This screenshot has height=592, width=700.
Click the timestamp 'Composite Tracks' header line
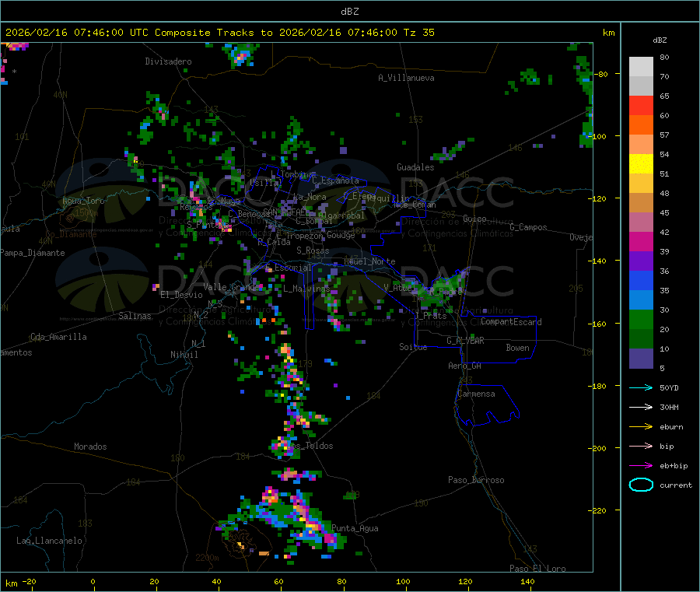pyautogui.click(x=220, y=33)
